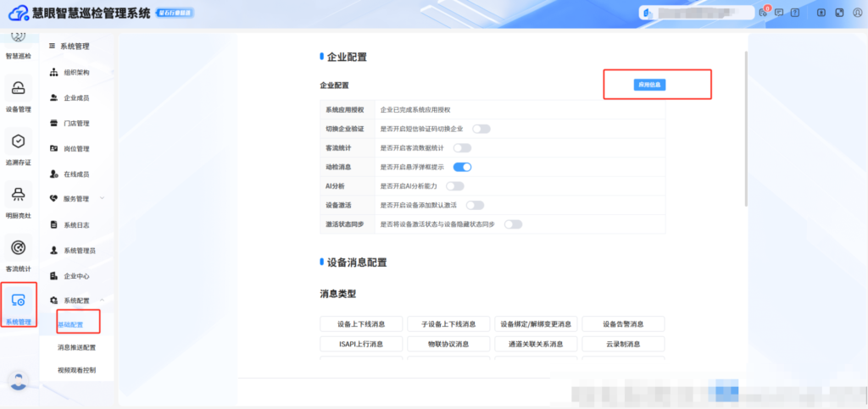Open 消息推送配置 submenu item
Screen dimensions: 868x409
click(76, 348)
